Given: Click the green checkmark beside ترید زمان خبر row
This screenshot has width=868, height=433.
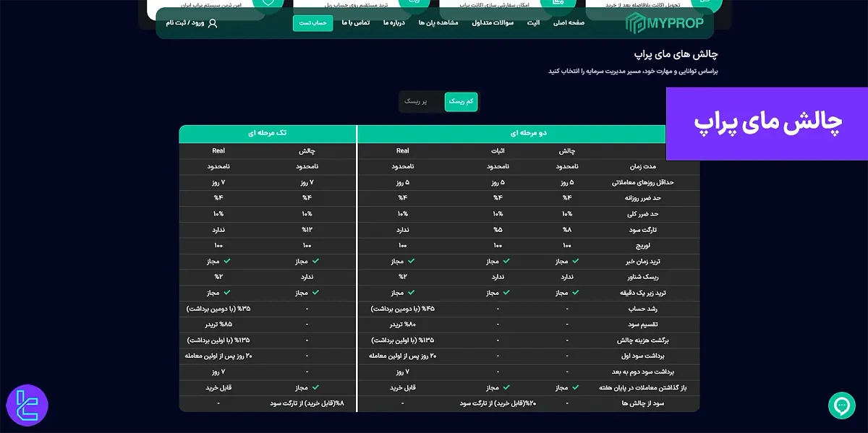Looking at the screenshot, I should pos(574,261).
